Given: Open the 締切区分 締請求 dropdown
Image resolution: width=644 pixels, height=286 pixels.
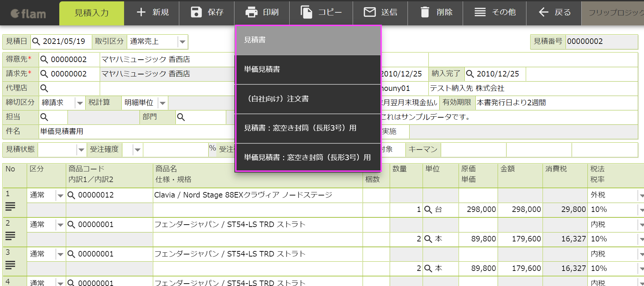Looking at the screenshot, I should 80,103.
